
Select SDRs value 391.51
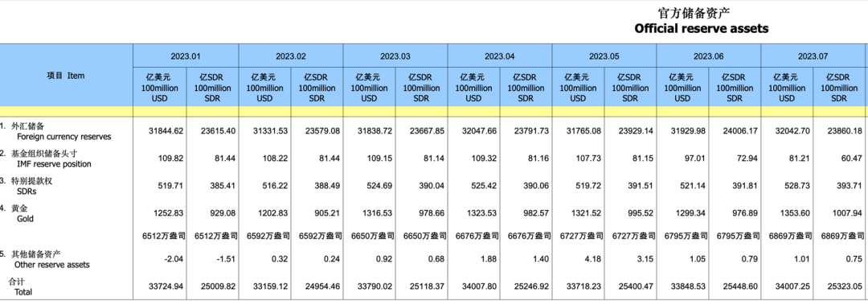coord(641,186)
